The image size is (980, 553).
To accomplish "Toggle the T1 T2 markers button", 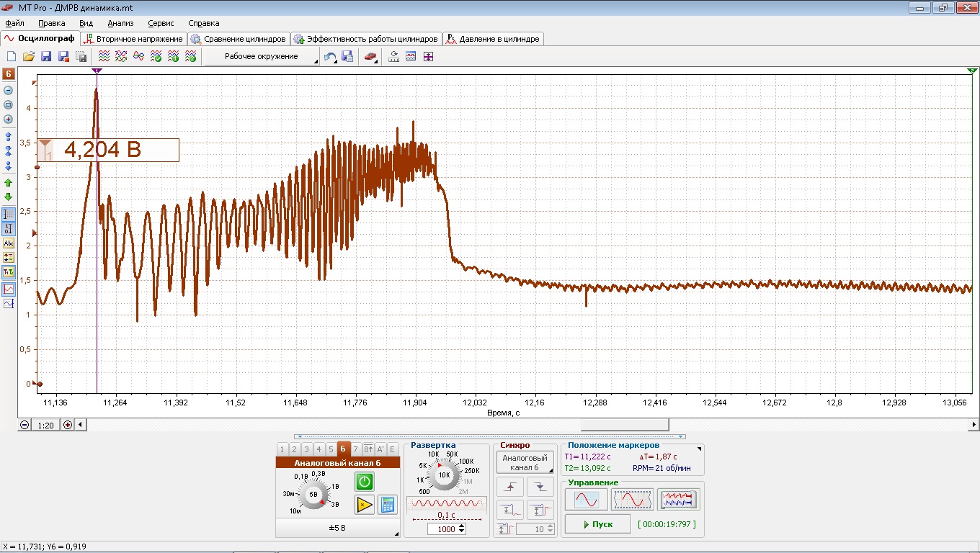I will click(x=9, y=272).
